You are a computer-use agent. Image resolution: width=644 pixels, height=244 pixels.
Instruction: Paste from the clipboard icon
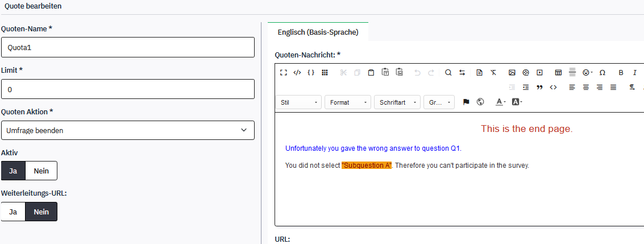point(371,72)
